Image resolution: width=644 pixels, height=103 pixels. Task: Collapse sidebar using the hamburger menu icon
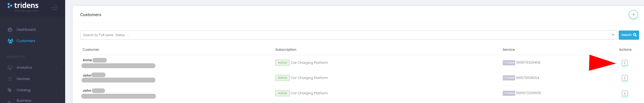point(54,8)
